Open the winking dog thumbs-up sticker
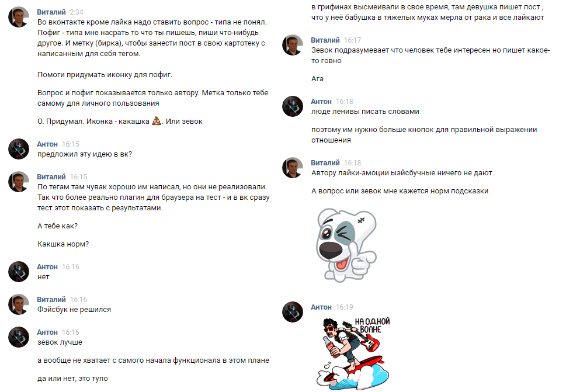Screen dimensions: 566x392 click(346, 245)
